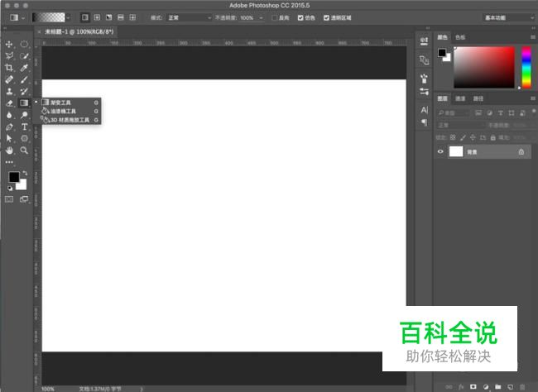Select the Move tool
This screenshot has height=392, width=538.
pos(9,44)
